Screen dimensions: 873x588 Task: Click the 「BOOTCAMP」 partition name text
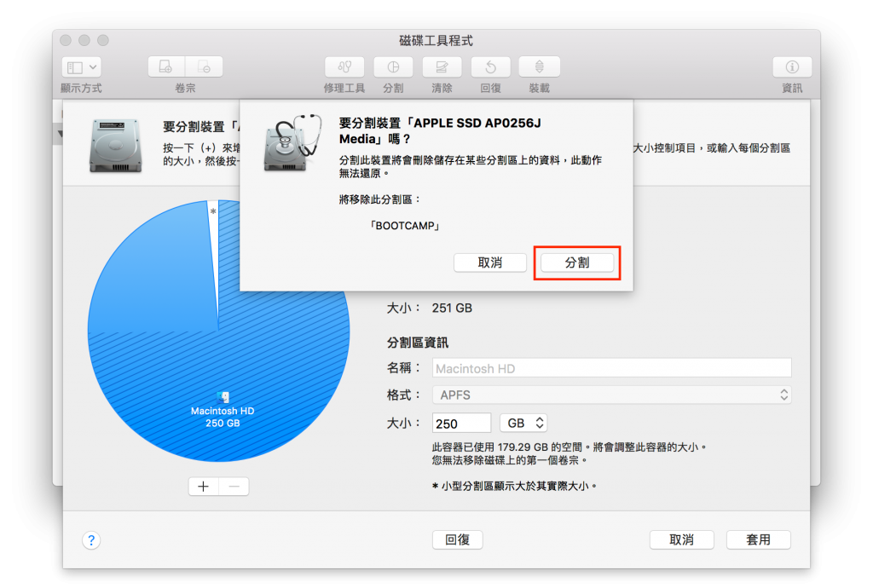point(405,226)
